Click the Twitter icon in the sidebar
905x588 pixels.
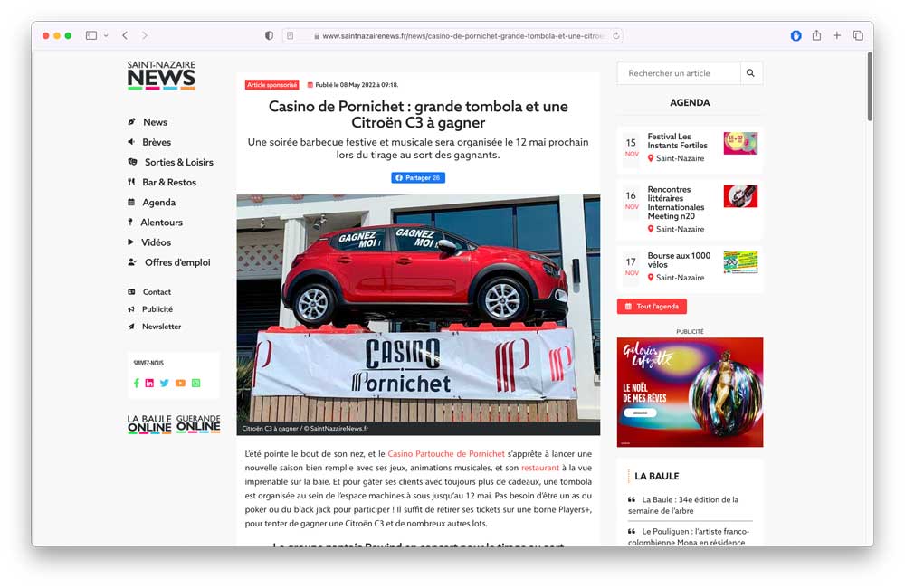(164, 382)
